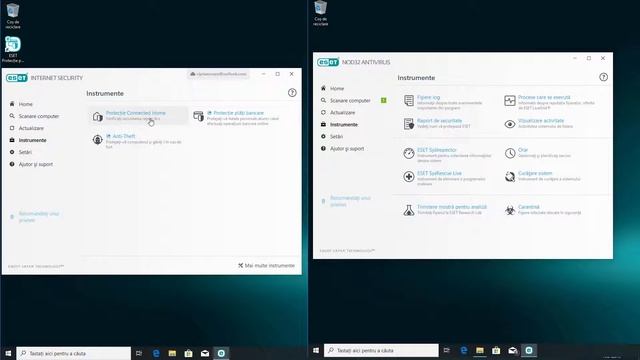The width and height of the screenshot is (640, 360).
Task: Open help icon in NOD32 window
Action: click(603, 77)
